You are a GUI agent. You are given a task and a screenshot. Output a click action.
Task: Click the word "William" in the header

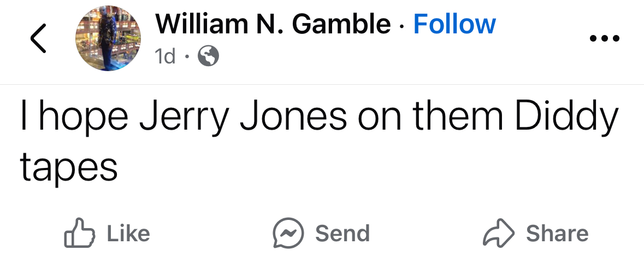pyautogui.click(x=202, y=24)
